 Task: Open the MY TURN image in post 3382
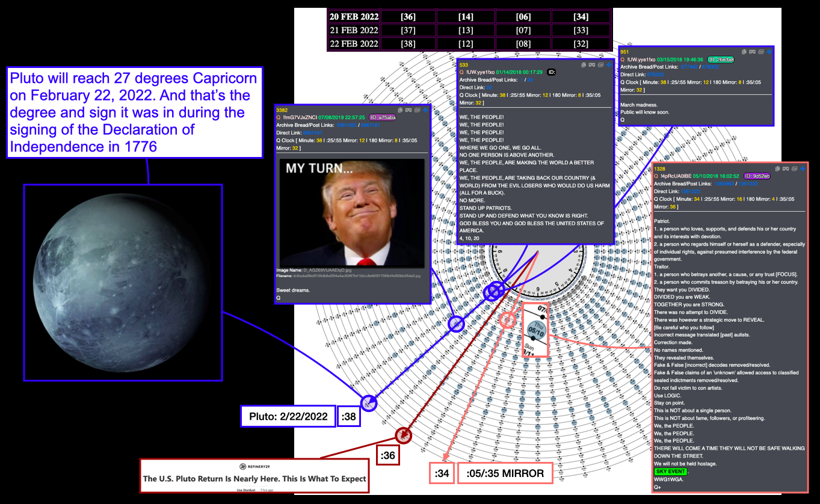[x=352, y=212]
